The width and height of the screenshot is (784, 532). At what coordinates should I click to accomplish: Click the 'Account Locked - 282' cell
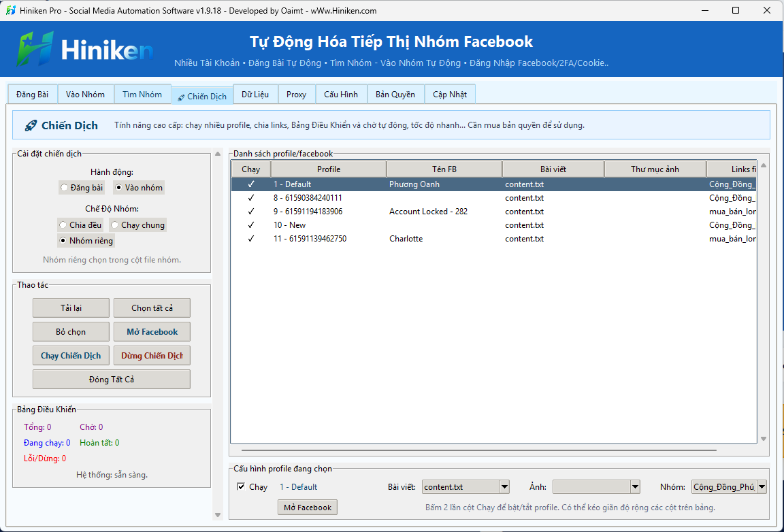428,212
